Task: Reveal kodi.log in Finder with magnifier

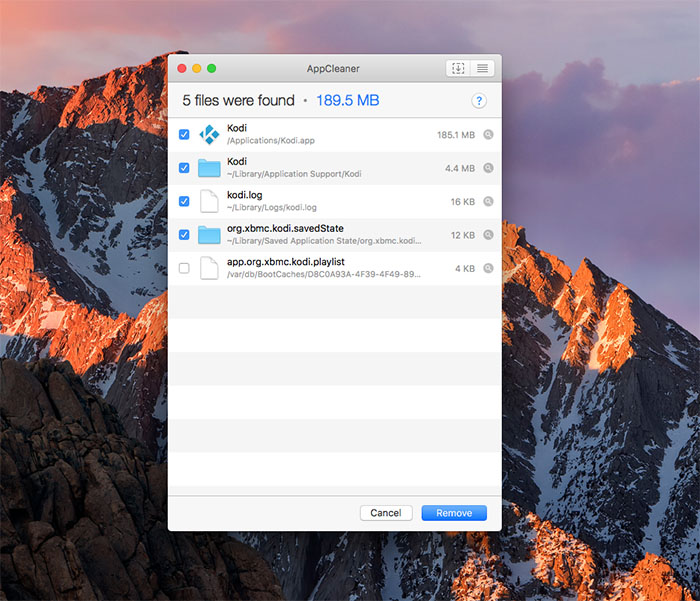Action: point(488,201)
